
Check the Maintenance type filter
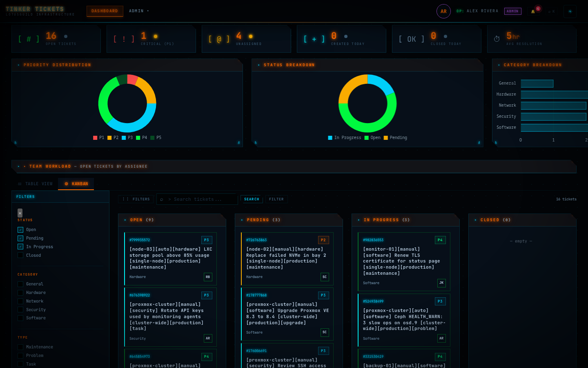[20, 347]
